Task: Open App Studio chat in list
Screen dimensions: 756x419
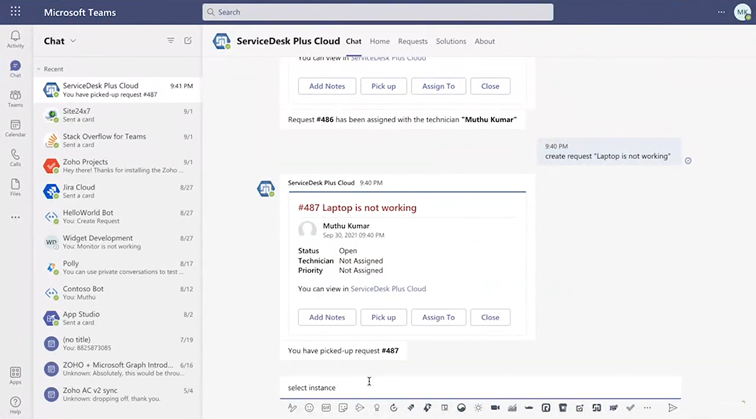Action: 118,318
